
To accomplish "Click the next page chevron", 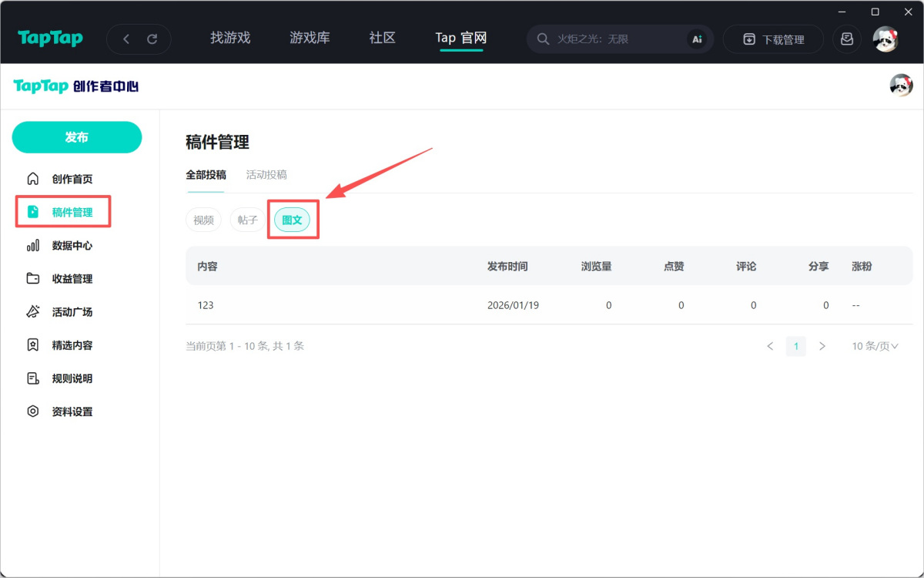I will pos(822,347).
